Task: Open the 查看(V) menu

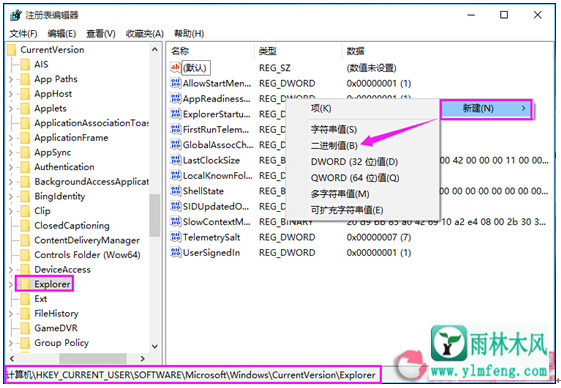Action: click(101, 34)
